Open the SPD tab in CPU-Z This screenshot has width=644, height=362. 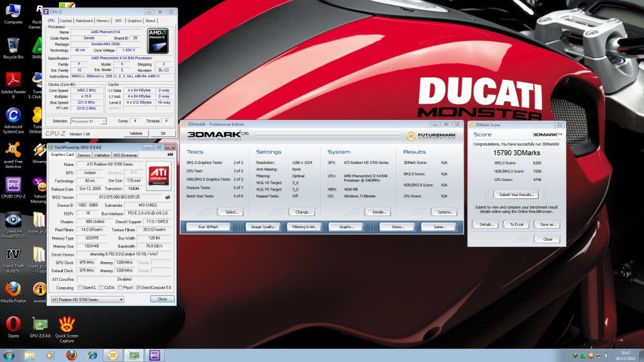(118, 21)
